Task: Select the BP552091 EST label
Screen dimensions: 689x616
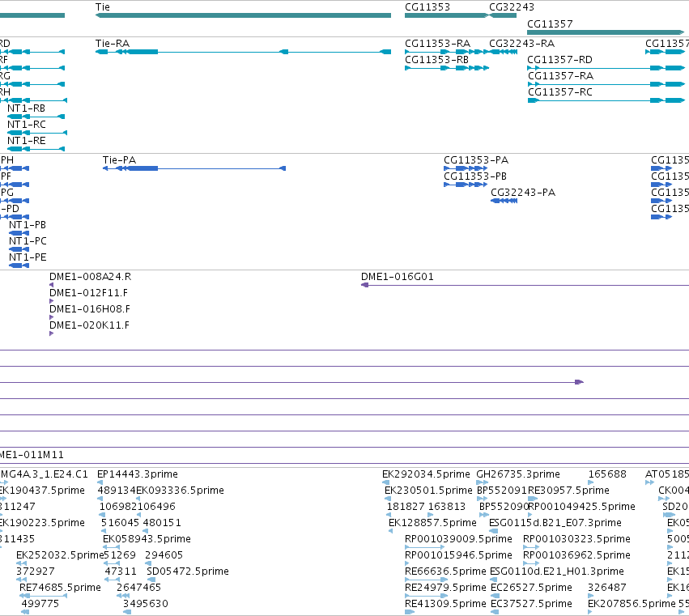Action: [501, 491]
